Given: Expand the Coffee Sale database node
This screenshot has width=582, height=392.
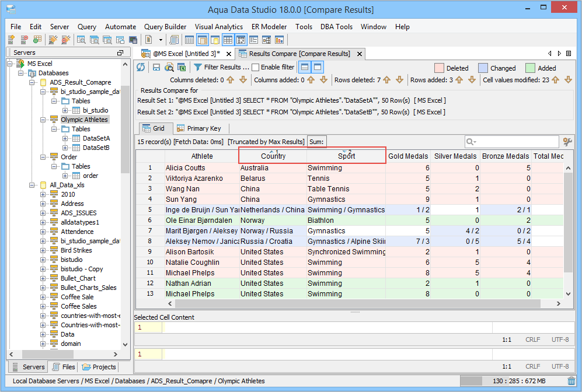Looking at the screenshot, I should tap(43, 297).
